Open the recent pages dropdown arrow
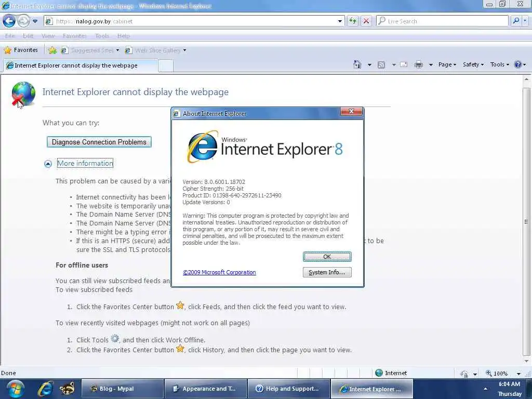Viewport: 532px width, 399px height. pyautogui.click(x=35, y=21)
